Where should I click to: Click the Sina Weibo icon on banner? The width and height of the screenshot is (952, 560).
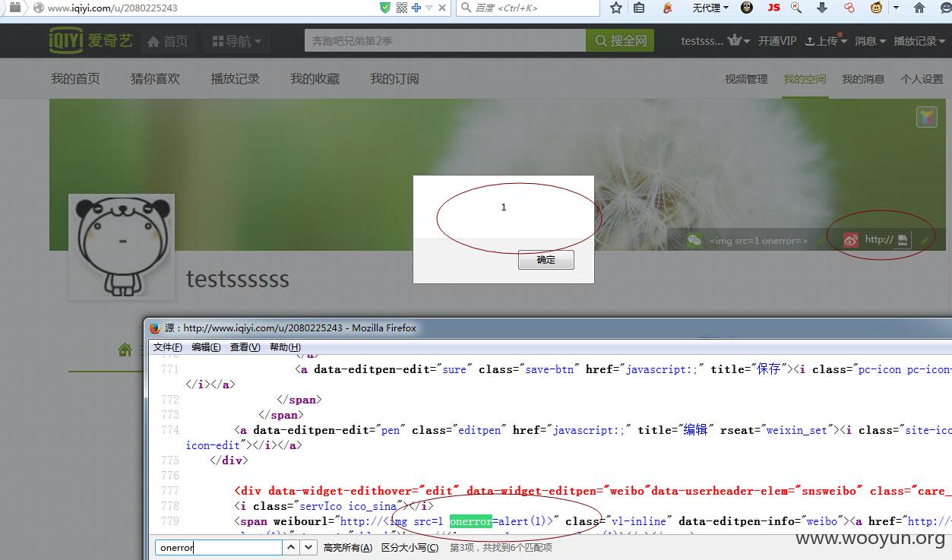(850, 240)
